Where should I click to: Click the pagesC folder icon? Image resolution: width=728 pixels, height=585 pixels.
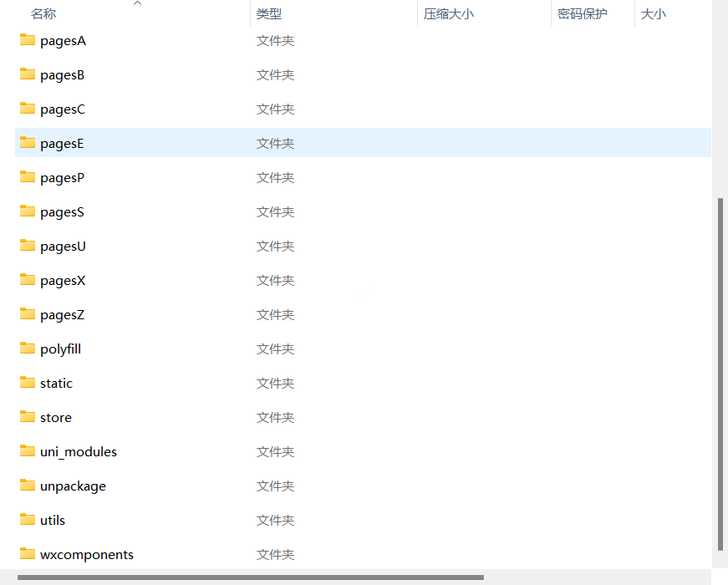[x=28, y=109]
